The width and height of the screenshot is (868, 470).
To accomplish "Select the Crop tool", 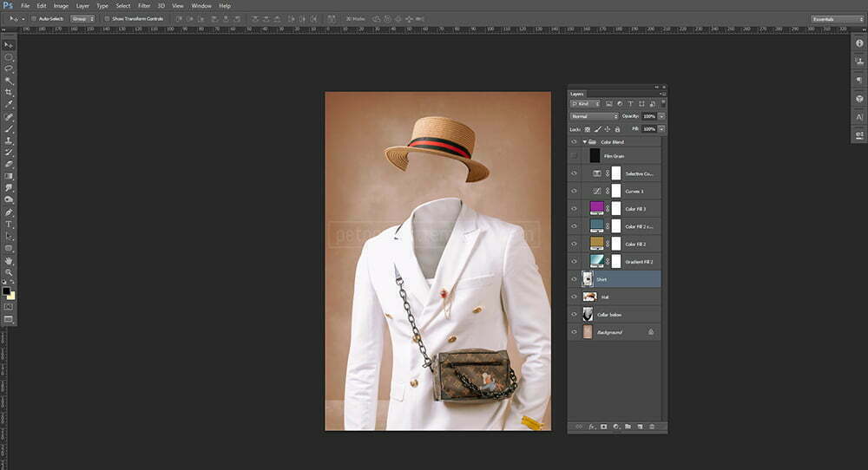I will pyautogui.click(x=10, y=92).
